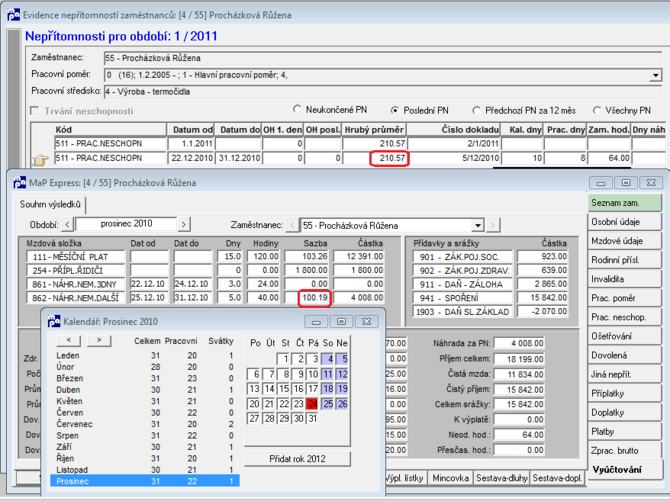Open the Zaměstnanec dropdown in MaP Express
Screen dimensions: 670x501
[x=478, y=225]
